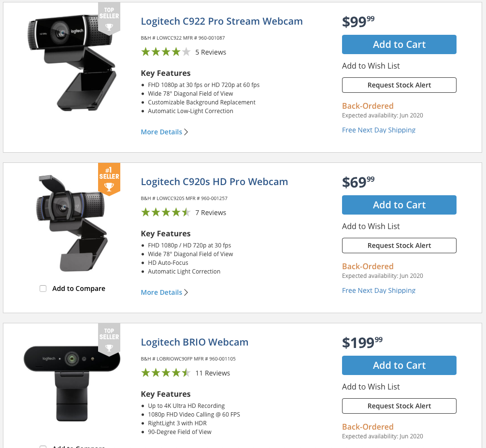486x448 pixels.
Task: Add the $69.99 C920s webcam to cart
Action: pyautogui.click(x=399, y=205)
